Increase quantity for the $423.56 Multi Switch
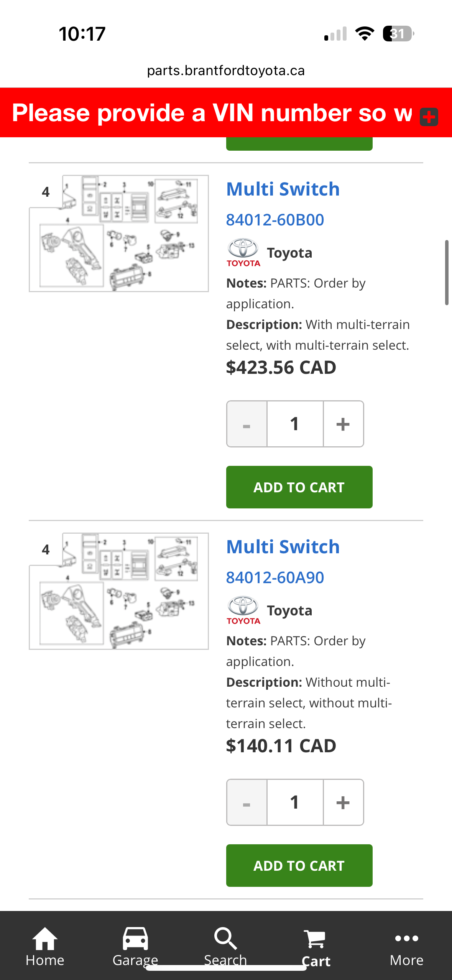This screenshot has height=980, width=452. [x=344, y=424]
